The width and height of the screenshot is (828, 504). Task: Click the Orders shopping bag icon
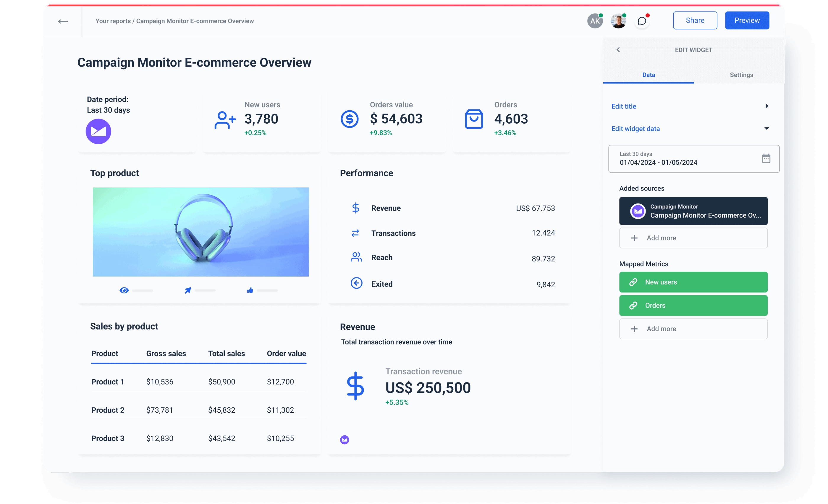coord(474,119)
